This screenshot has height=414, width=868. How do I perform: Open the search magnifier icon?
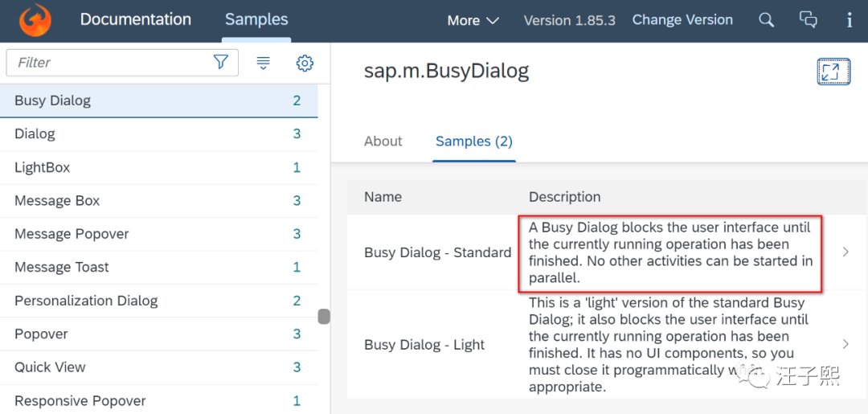click(x=767, y=20)
